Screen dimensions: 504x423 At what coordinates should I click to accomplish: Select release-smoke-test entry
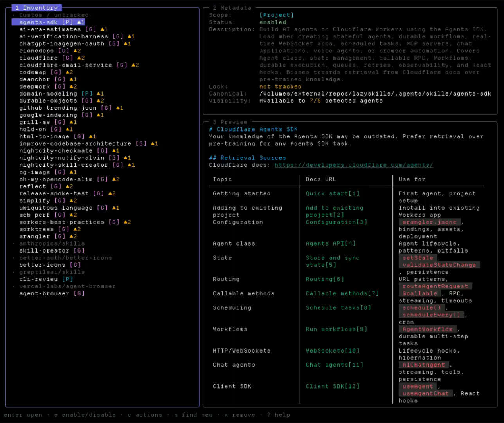[x=67, y=193]
